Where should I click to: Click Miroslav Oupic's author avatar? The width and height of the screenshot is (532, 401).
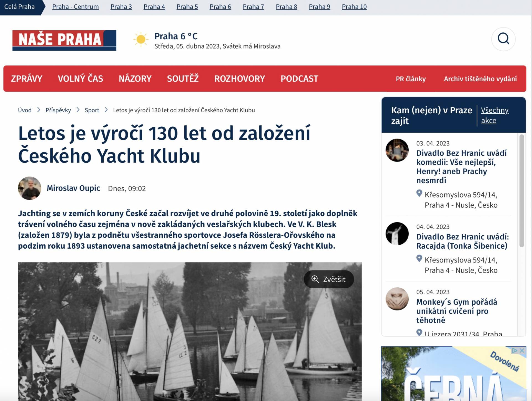(x=30, y=188)
